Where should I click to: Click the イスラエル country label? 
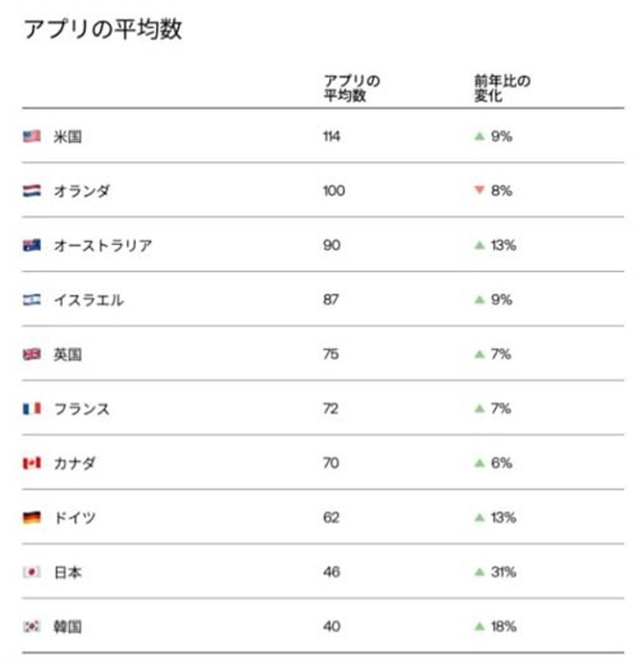[x=88, y=300]
